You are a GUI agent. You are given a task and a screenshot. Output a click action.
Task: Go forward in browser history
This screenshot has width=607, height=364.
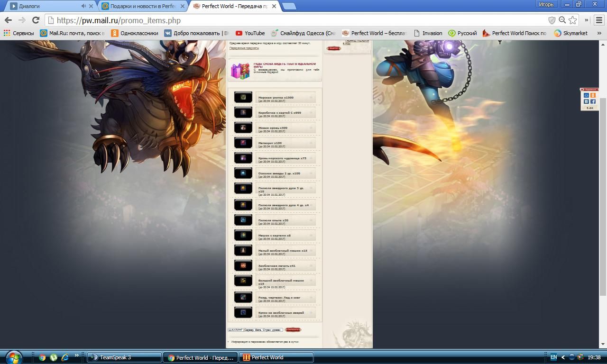(x=22, y=20)
